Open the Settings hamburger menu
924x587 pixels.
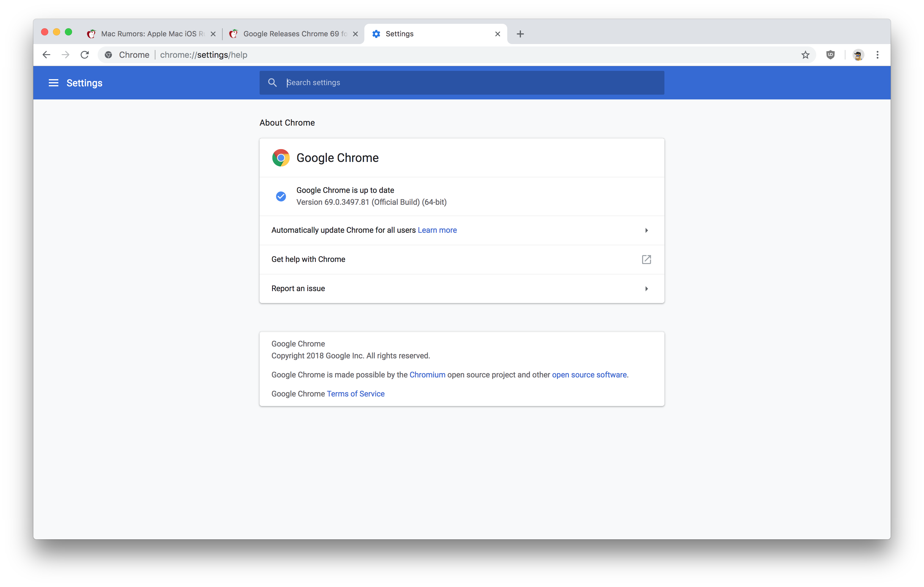point(53,83)
